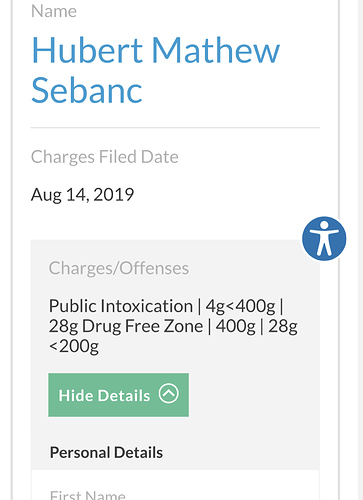Click the <200g charge entry
Viewport: 363px width, 500px height.
pos(74,346)
